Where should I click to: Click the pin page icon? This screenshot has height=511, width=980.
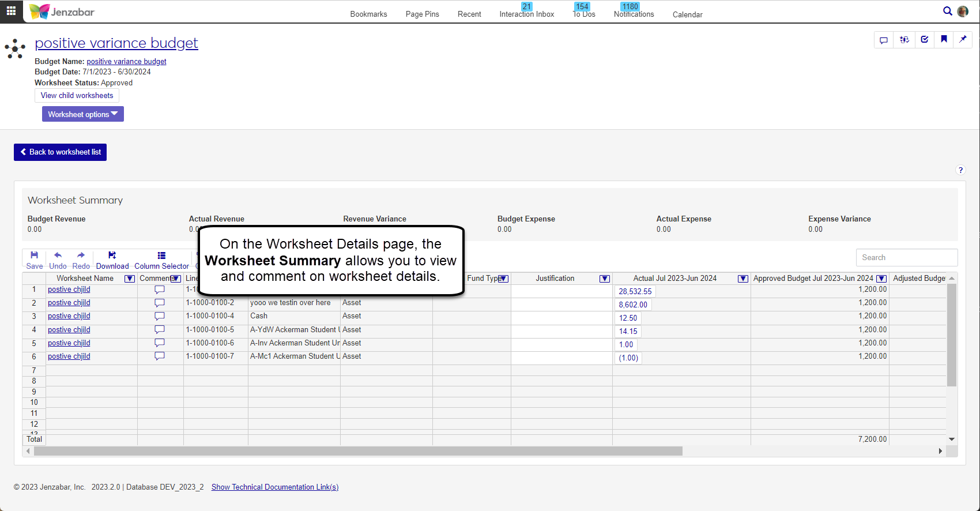pyautogui.click(x=963, y=40)
